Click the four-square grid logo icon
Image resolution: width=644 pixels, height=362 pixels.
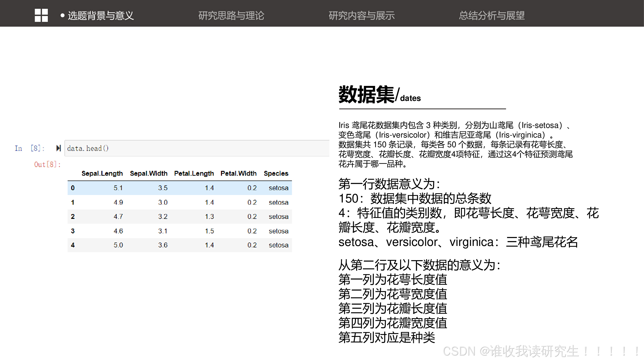tap(41, 15)
